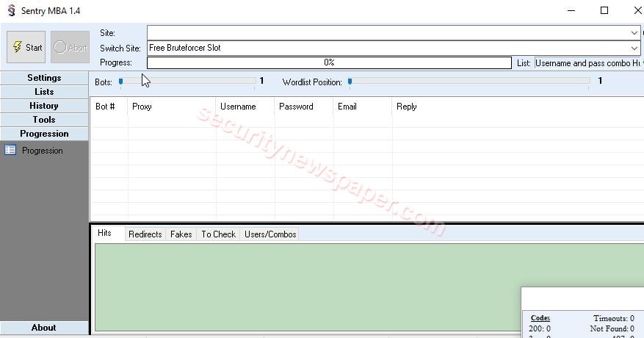Click the Email column header
Screen dimensions: 644x338
click(x=363, y=107)
